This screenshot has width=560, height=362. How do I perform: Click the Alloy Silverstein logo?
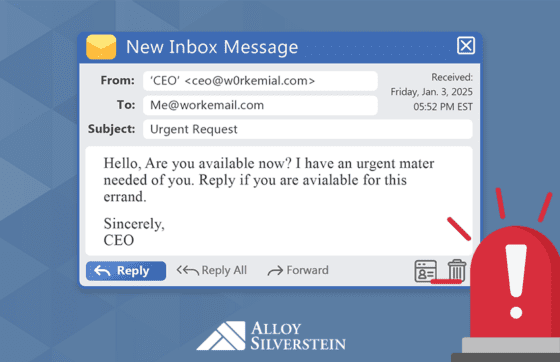click(271, 336)
